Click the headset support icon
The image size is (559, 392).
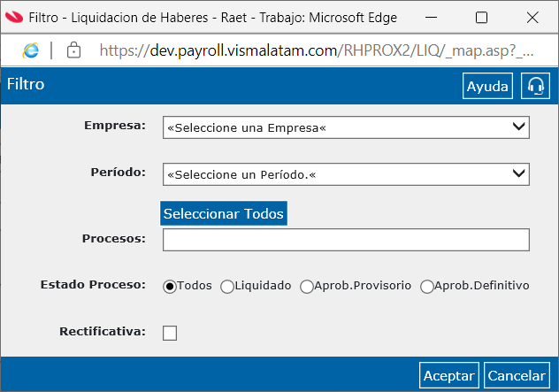click(535, 86)
